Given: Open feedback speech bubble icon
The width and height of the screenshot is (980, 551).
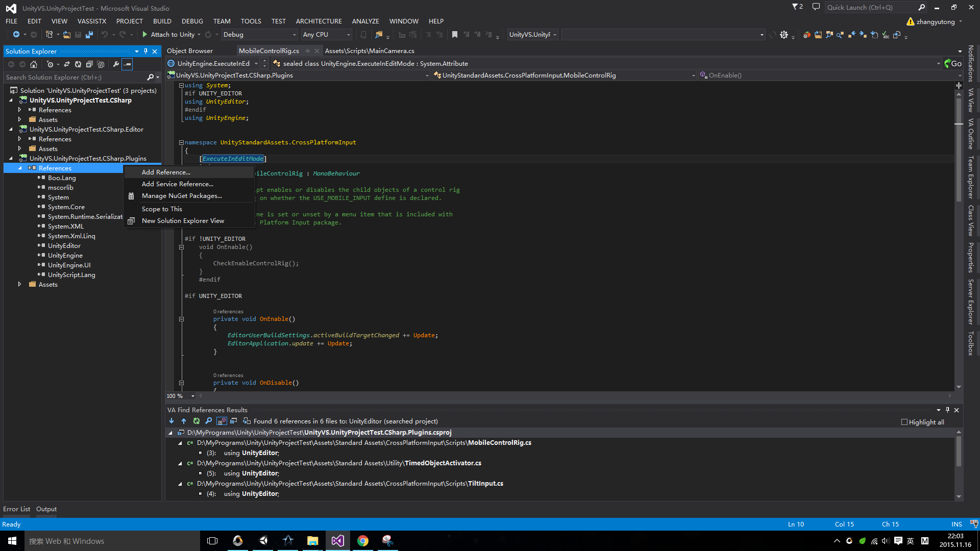Looking at the screenshot, I should [816, 7].
